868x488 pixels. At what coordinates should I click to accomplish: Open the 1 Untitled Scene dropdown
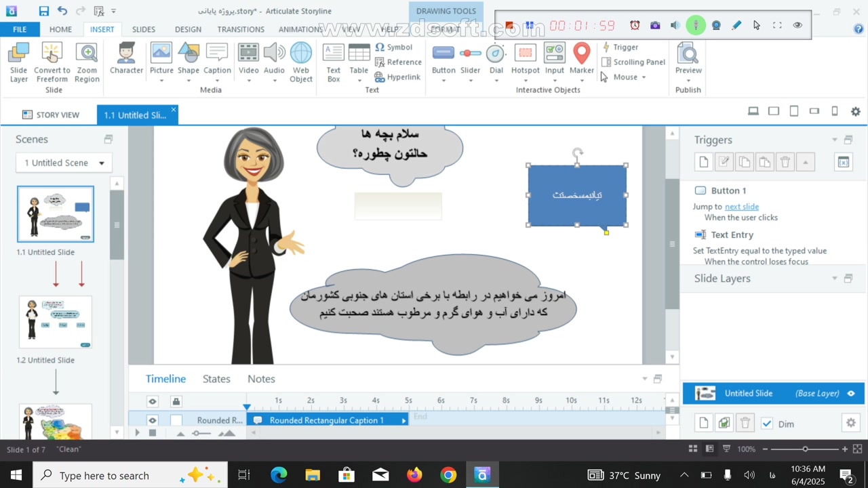[64, 163]
